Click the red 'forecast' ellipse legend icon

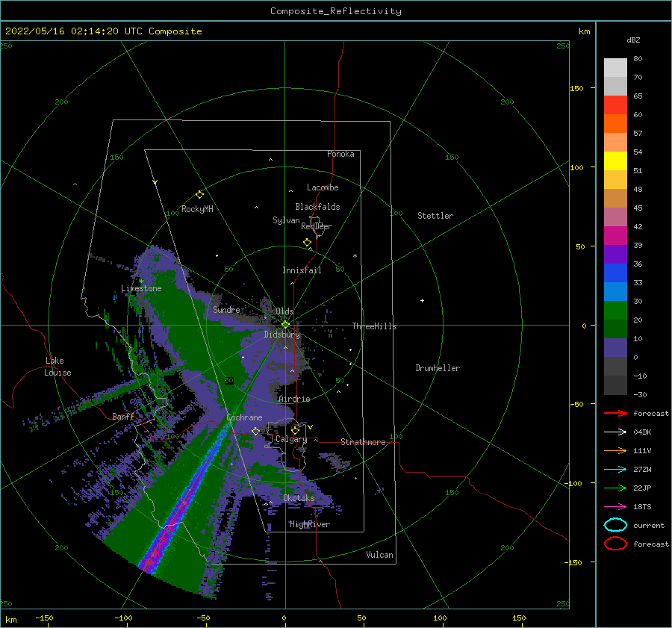pos(615,544)
